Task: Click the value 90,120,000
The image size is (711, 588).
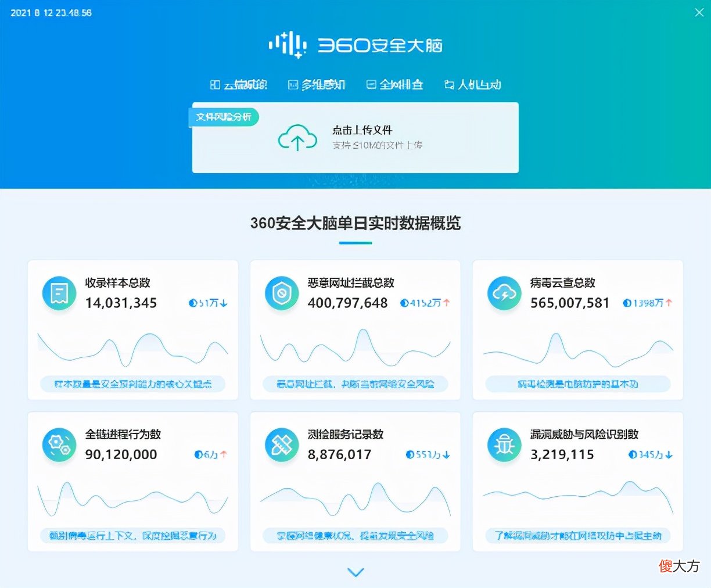Action: coord(121,455)
